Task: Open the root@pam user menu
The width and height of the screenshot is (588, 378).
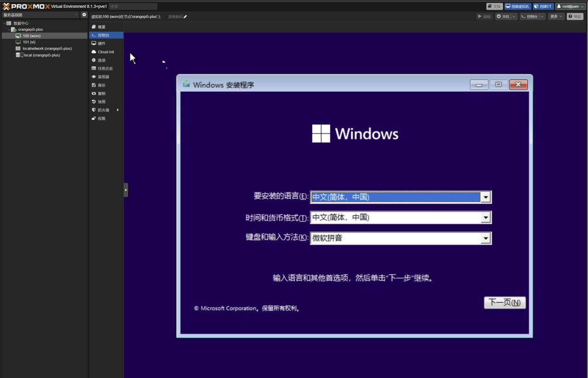Action: 570,6
